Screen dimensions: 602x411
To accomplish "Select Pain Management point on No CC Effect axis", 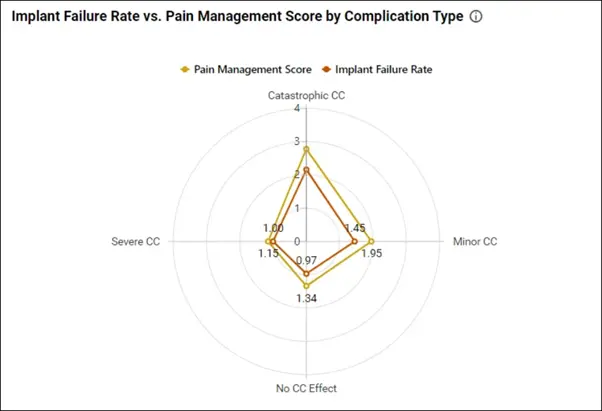I will [x=306, y=286].
